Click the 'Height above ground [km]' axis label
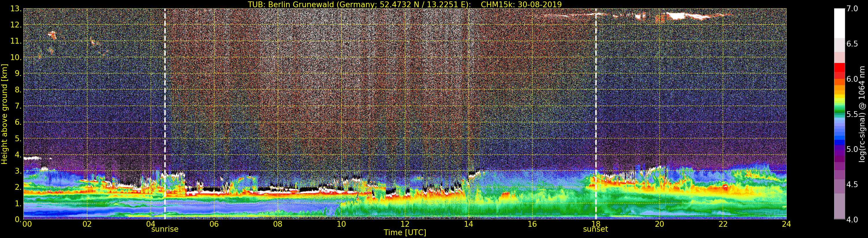This screenshot has height=238, width=868. click(4, 114)
